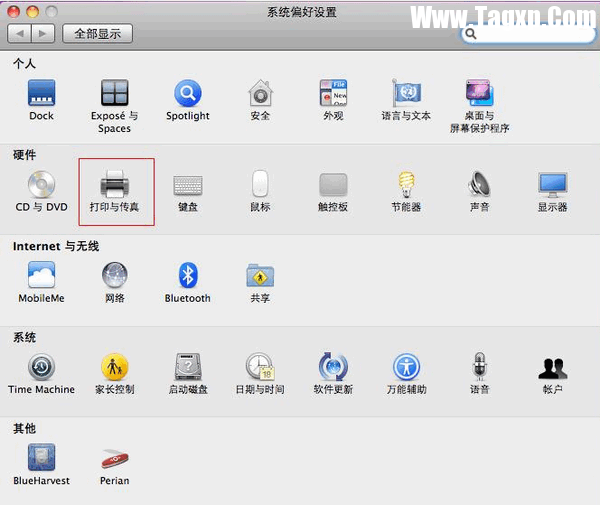Click the magnifier icon in search field
Viewport: 600px width, 505px height.
pos(471,34)
